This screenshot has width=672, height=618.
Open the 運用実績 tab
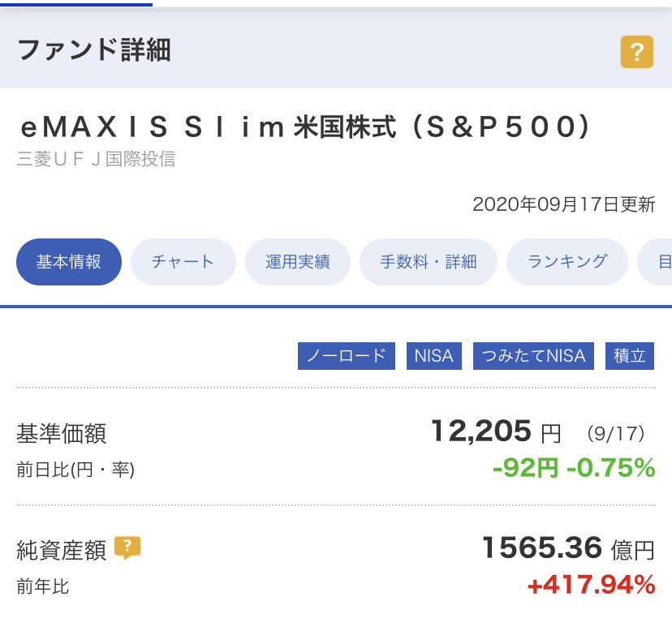tap(297, 262)
